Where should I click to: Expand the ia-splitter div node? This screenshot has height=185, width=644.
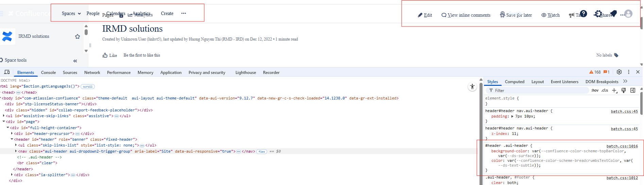coord(12,175)
